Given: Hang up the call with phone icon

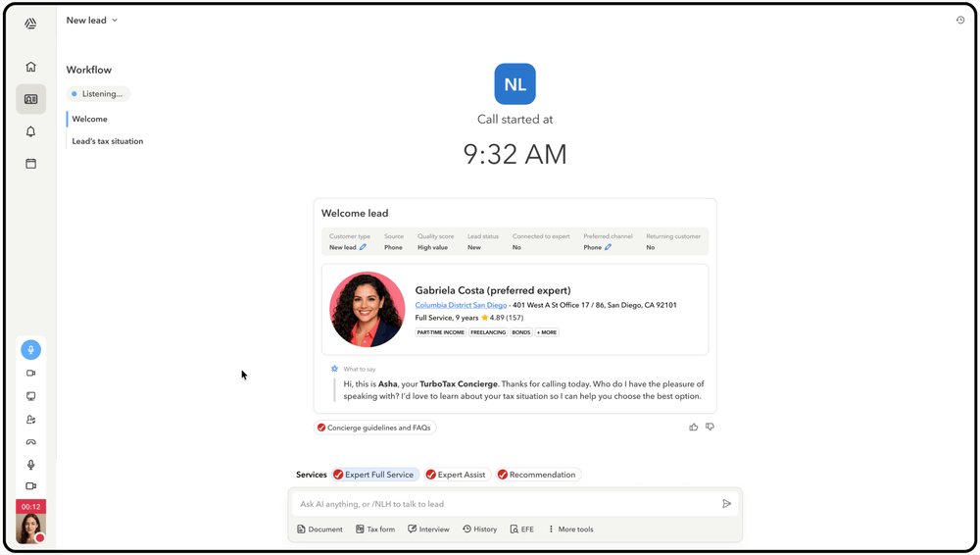Looking at the screenshot, I should pos(30,442).
